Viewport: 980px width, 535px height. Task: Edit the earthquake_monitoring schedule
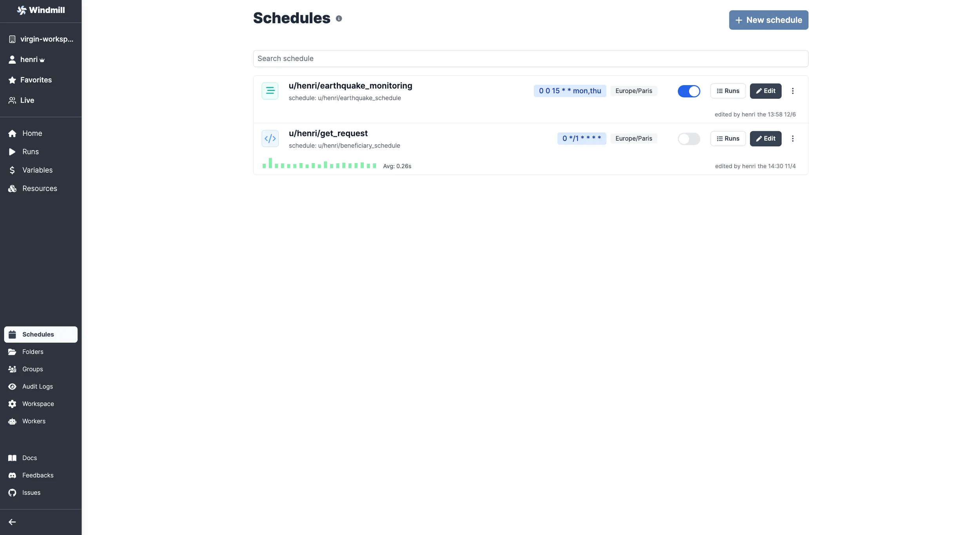pyautogui.click(x=765, y=91)
